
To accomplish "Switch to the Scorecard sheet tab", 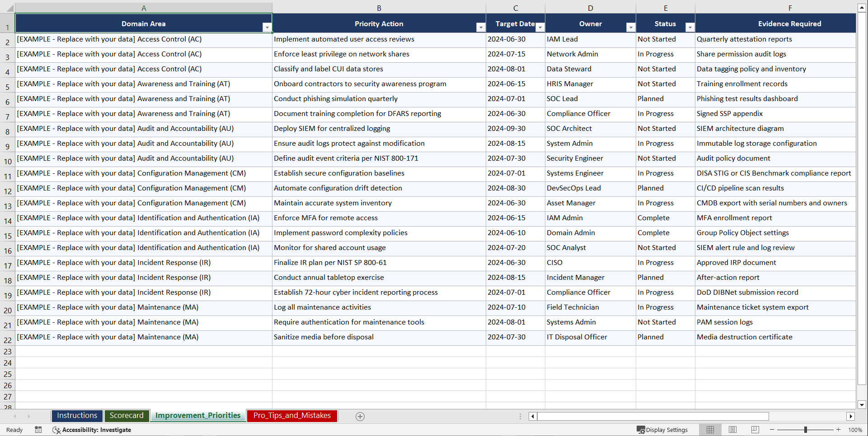I will [x=127, y=416].
